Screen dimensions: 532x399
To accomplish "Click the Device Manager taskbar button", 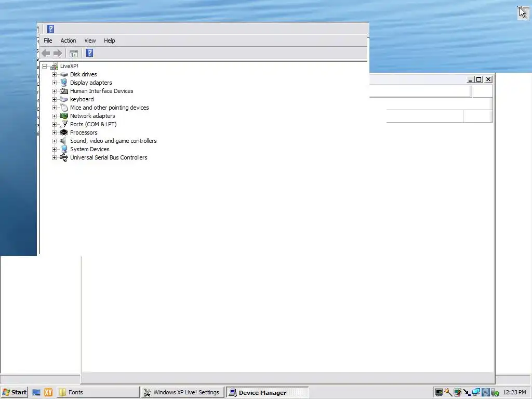I will pos(268,393).
